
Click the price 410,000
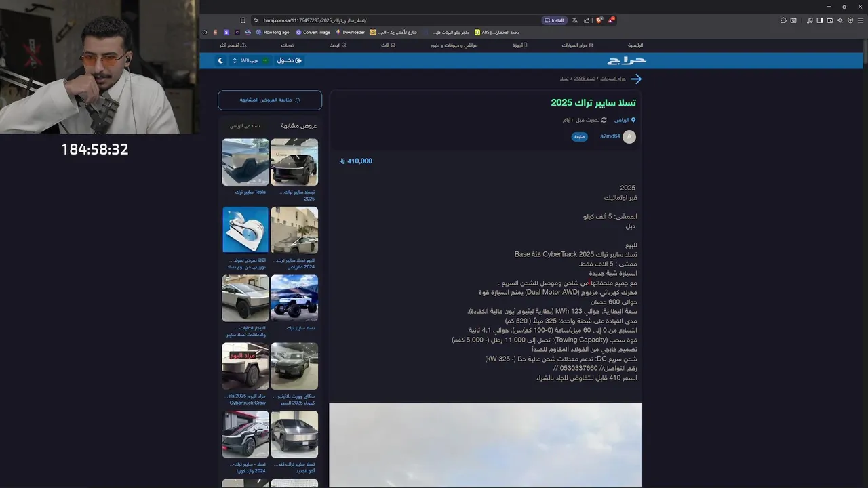[x=355, y=161]
